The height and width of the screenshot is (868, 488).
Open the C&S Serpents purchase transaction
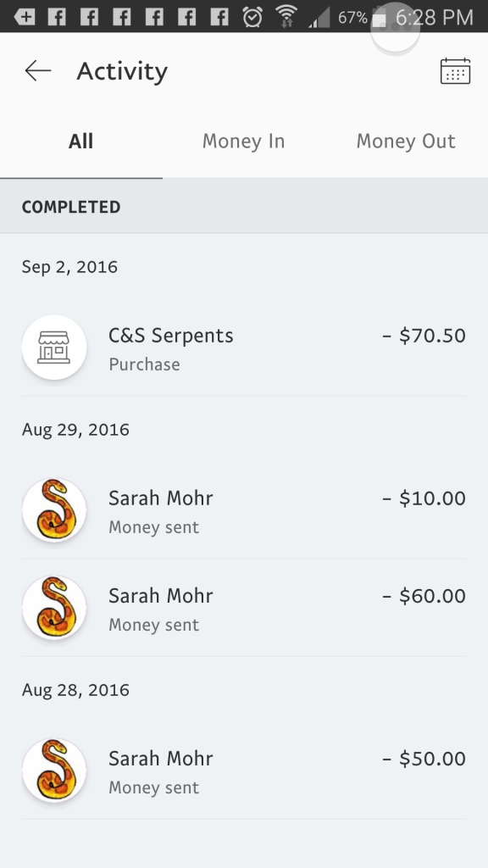coord(244,348)
